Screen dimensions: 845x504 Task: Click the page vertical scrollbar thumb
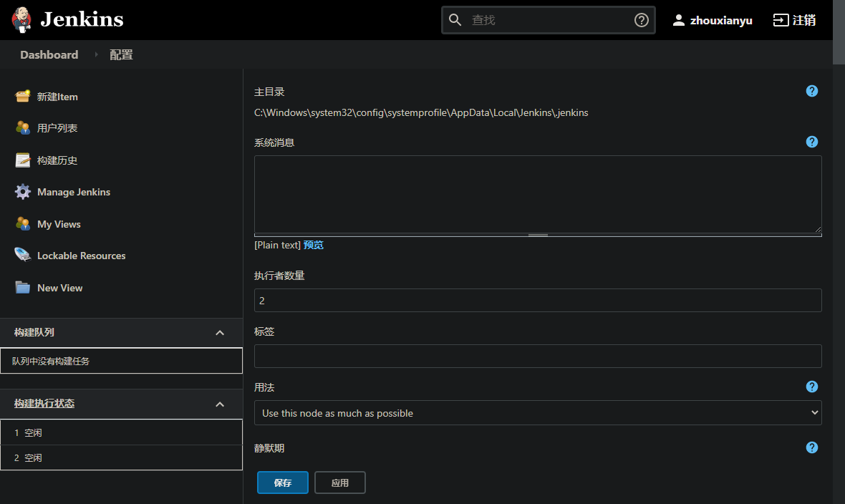click(x=839, y=32)
